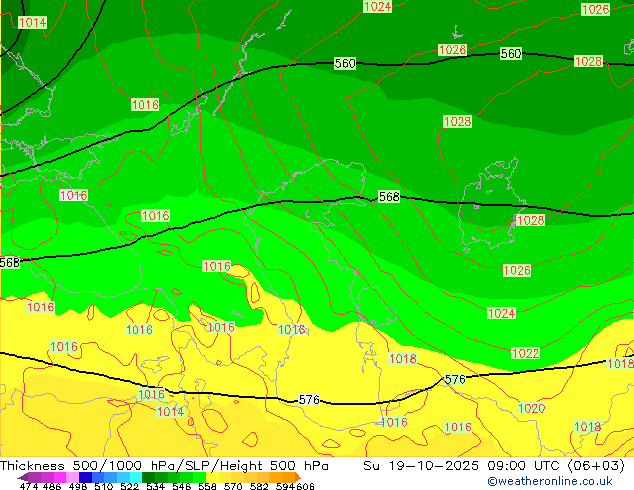This screenshot has height=490, width=634.
Task: Open the weatheronline.co.uk copyright link
Action: [549, 481]
